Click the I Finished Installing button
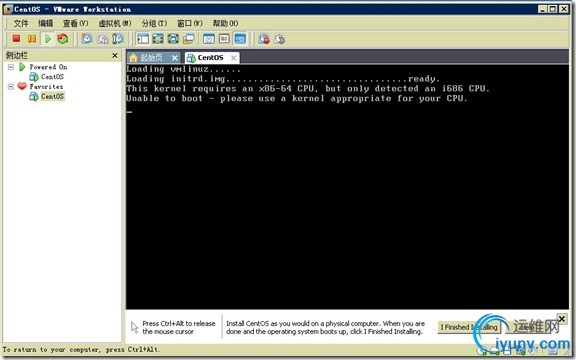The width and height of the screenshot is (576, 360). tap(469, 327)
